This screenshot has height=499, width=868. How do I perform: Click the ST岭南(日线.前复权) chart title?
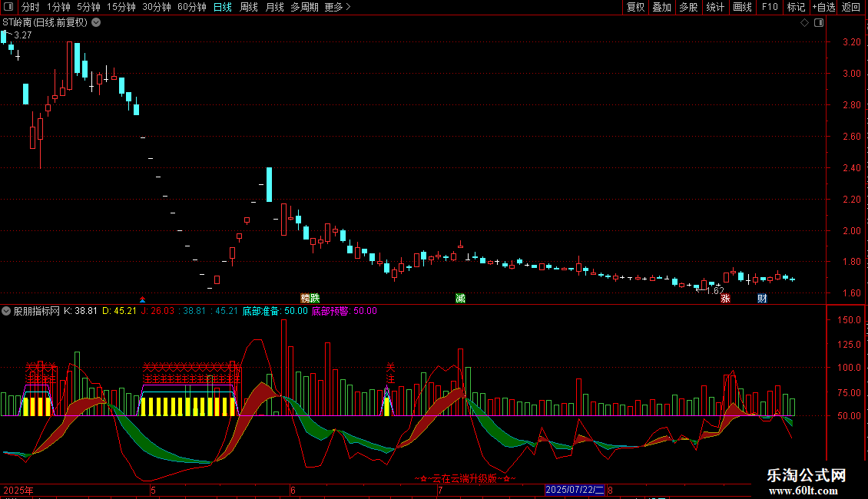coord(45,23)
